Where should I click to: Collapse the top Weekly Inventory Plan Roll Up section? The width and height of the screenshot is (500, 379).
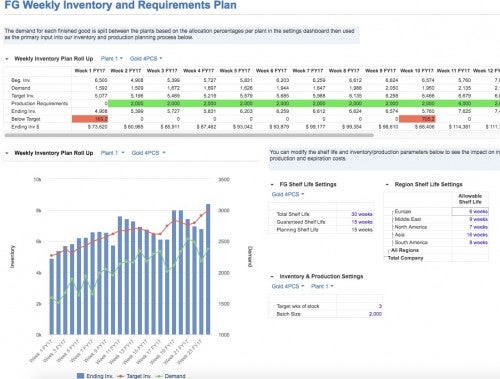tap(7, 59)
